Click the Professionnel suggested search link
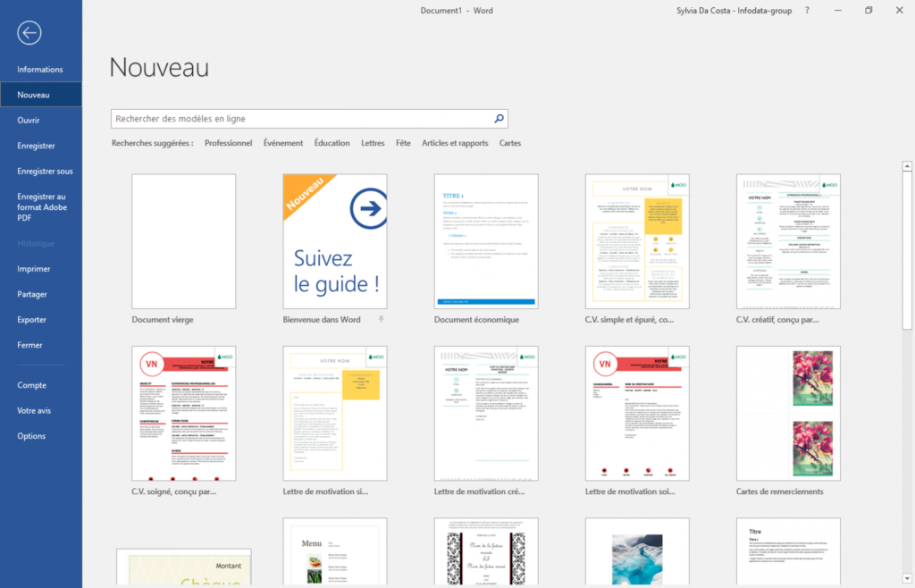 coord(228,143)
